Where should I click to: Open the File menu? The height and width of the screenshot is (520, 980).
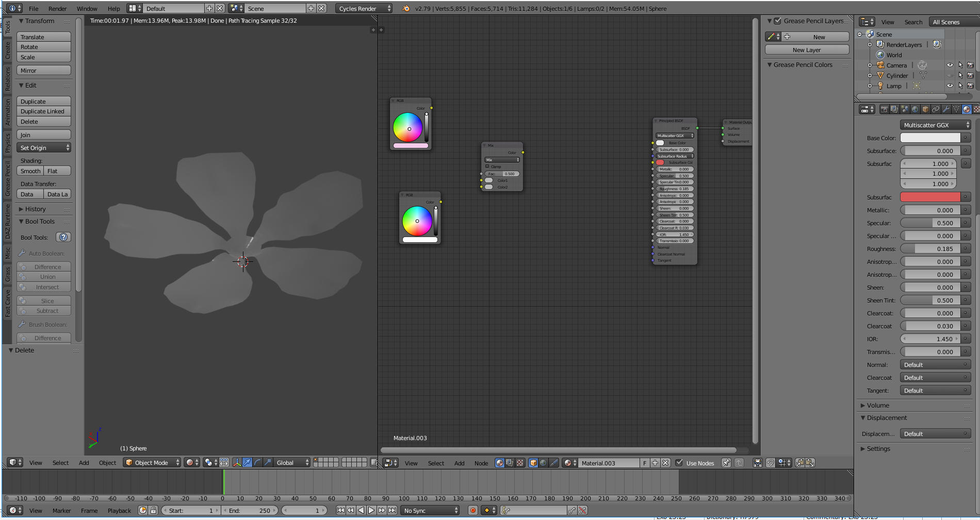pyautogui.click(x=34, y=8)
